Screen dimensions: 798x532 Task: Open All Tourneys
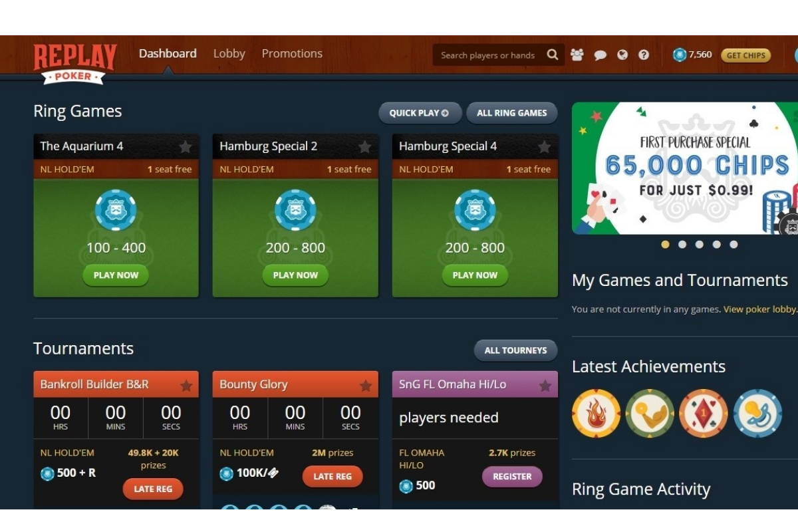[516, 350]
